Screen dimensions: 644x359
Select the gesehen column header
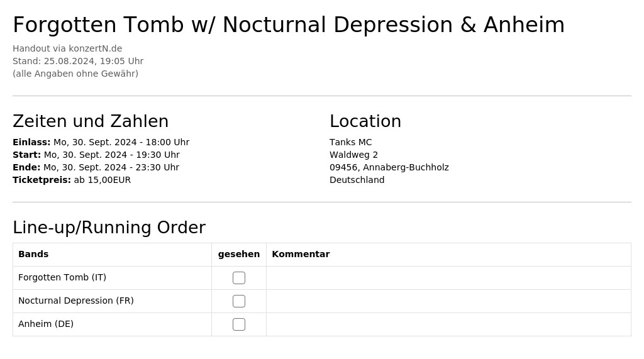(238, 254)
